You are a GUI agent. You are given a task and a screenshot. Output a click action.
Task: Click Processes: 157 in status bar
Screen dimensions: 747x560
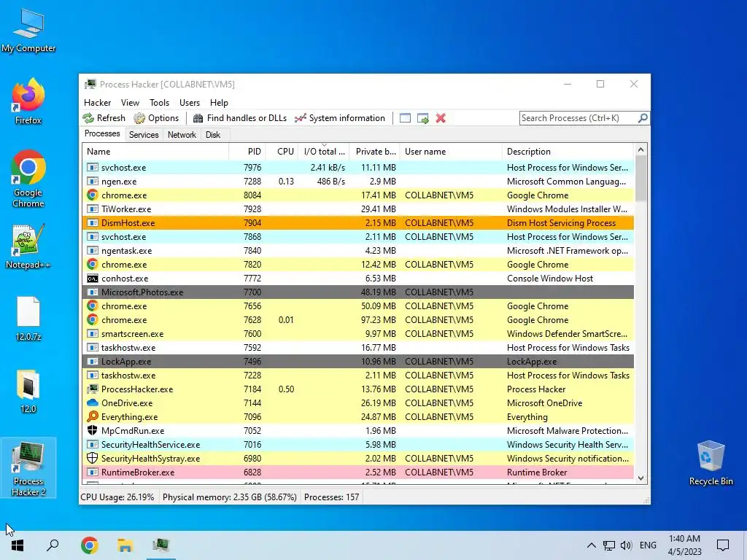[x=332, y=497]
